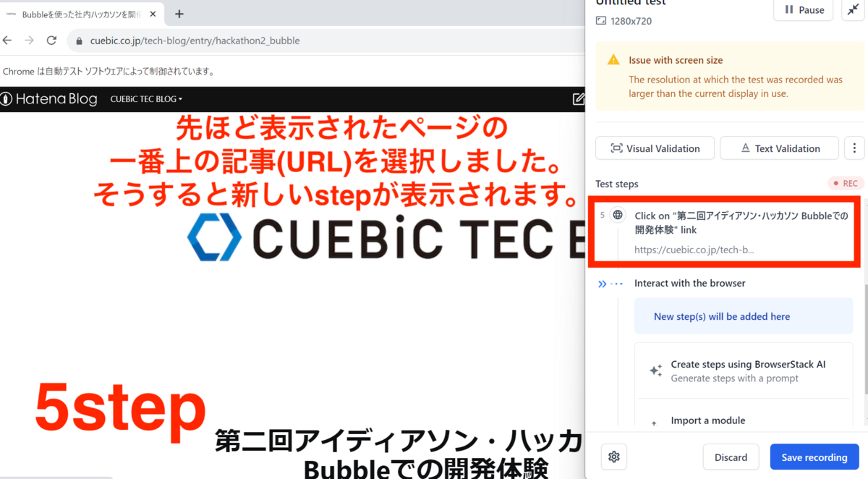Image resolution: width=868 pixels, height=479 pixels.
Task: Open the three-dot more options menu
Action: 854,148
